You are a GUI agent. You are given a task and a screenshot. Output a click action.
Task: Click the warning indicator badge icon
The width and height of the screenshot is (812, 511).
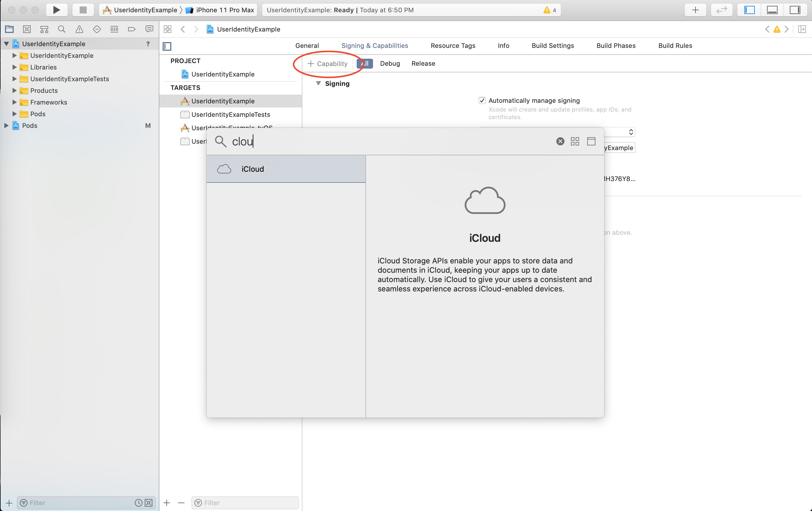coord(548,9)
